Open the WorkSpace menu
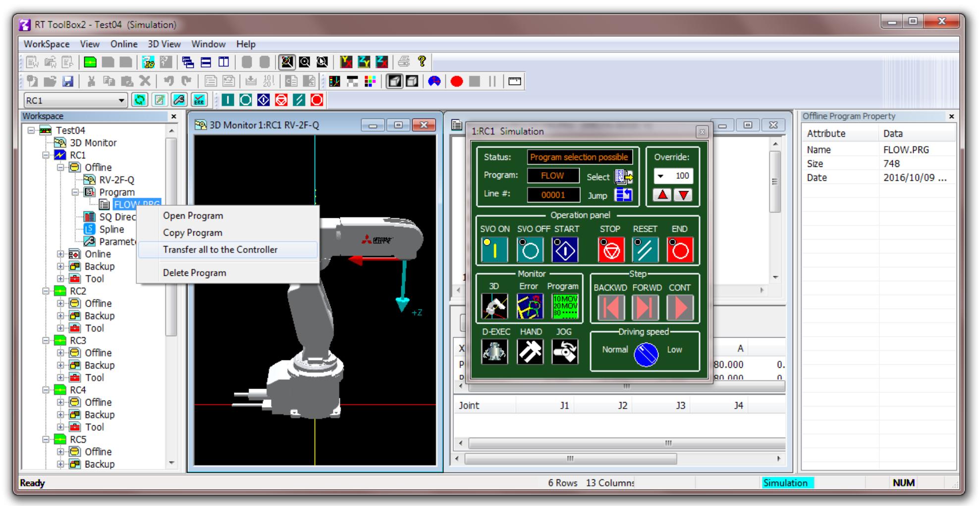The image size is (980, 506). coord(47,44)
